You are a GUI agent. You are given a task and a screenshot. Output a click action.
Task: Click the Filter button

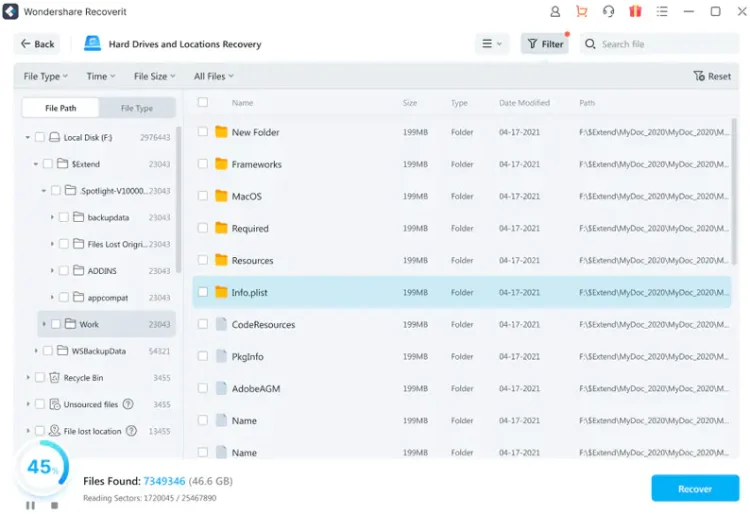[x=545, y=44]
